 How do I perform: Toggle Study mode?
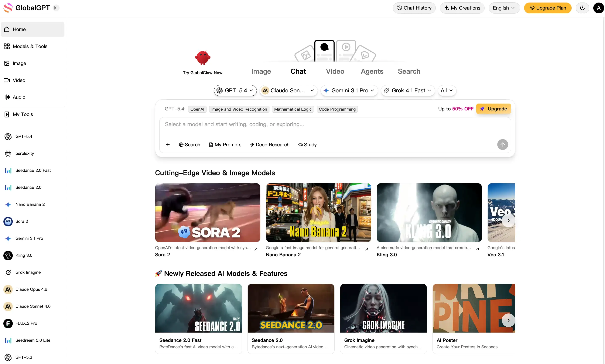click(x=307, y=145)
